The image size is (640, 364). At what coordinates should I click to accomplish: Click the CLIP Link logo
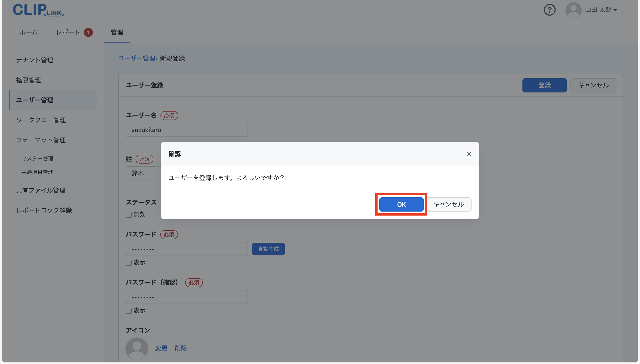point(38,10)
